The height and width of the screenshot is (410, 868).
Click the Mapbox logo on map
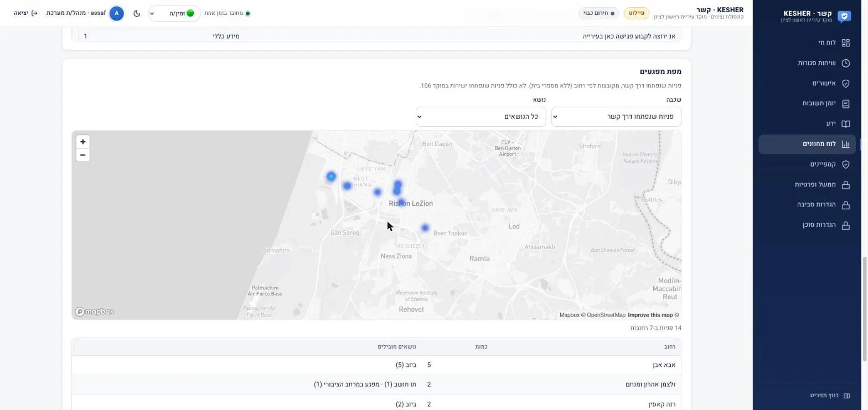(x=95, y=312)
